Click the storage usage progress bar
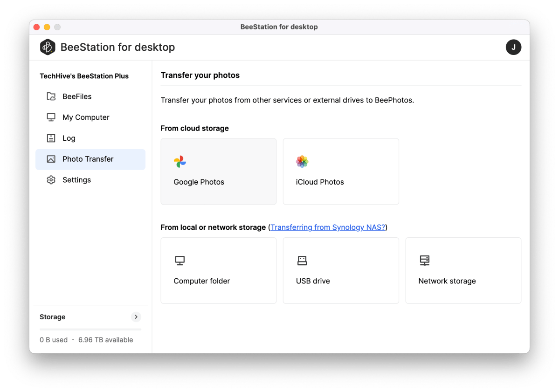The width and height of the screenshot is (559, 392). coord(90,329)
